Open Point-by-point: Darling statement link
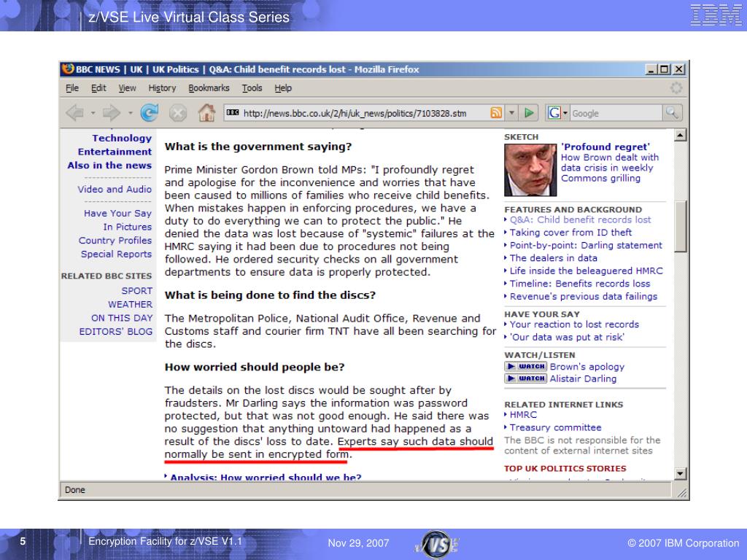 [586, 245]
